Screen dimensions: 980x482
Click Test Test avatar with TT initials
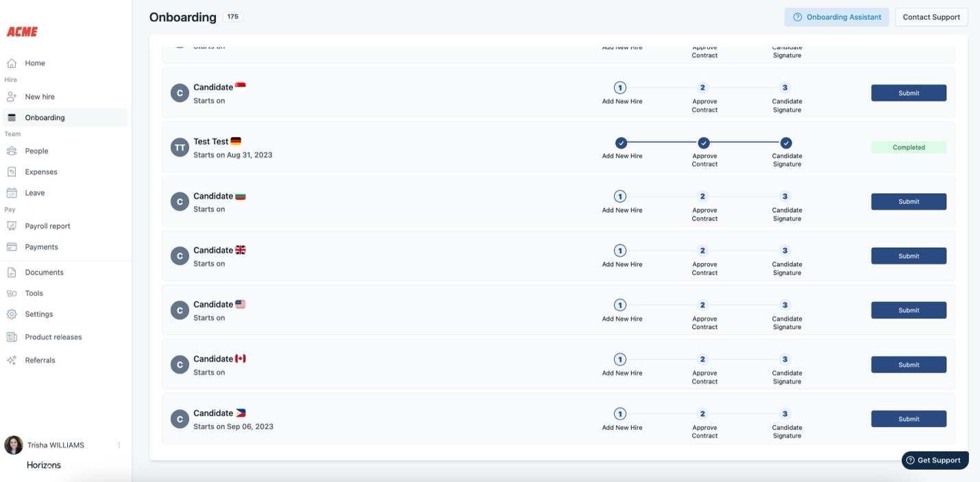coord(180,147)
